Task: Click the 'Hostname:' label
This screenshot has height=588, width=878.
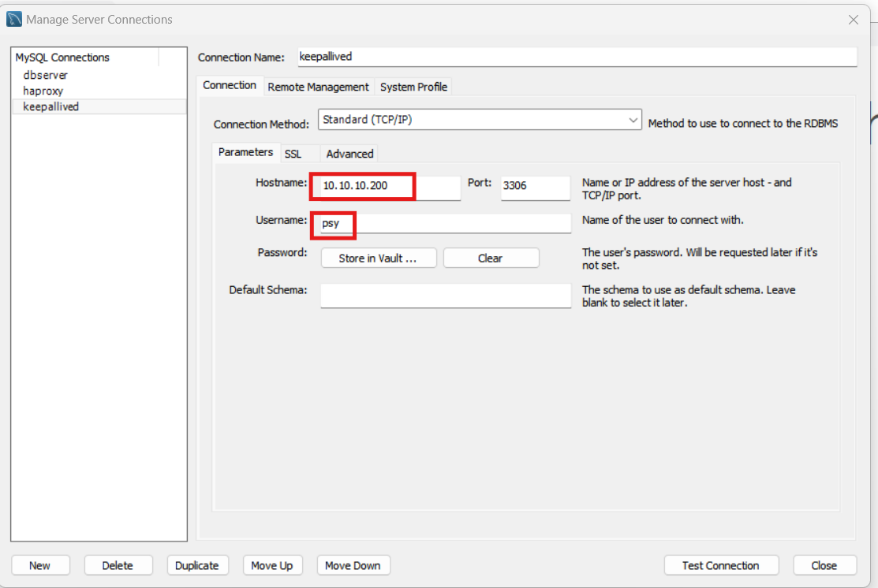Action: pyautogui.click(x=281, y=182)
